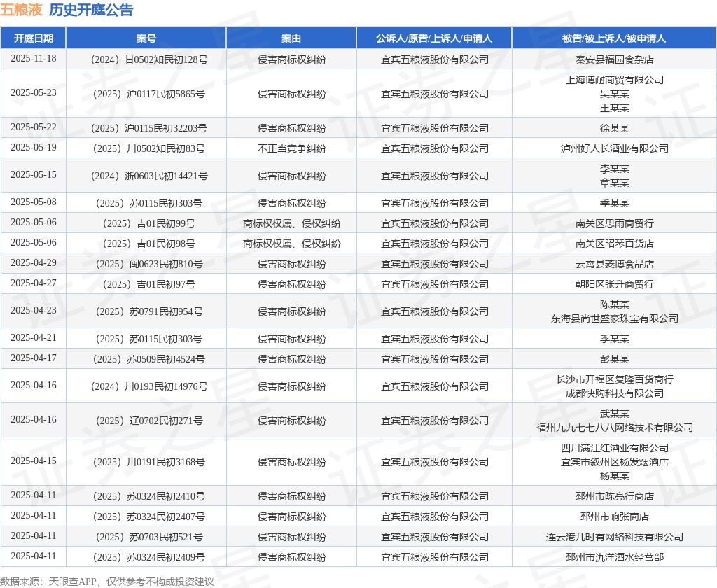Click defendant 成都快购科技有限公司
717x588 pixels.
pos(615,393)
